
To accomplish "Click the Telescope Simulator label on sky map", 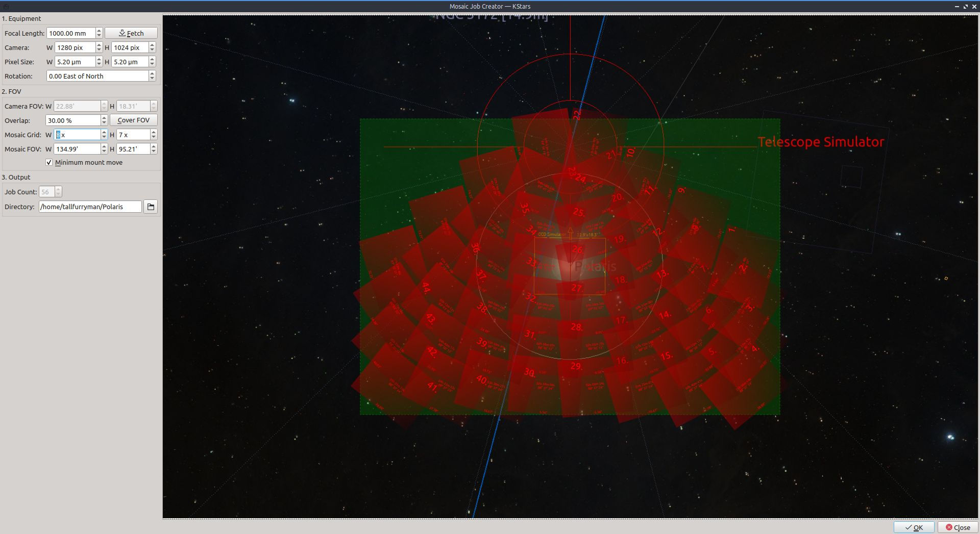I will 820,142.
